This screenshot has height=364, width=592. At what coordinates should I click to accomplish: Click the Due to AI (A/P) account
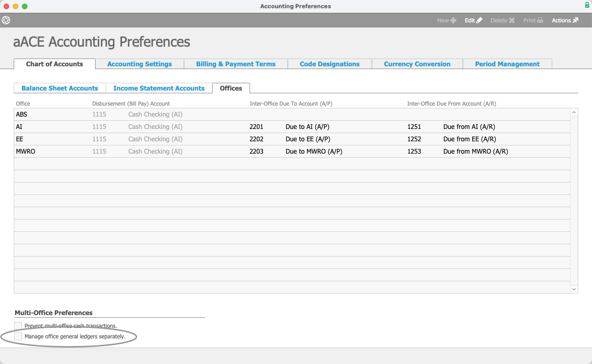[308, 127]
